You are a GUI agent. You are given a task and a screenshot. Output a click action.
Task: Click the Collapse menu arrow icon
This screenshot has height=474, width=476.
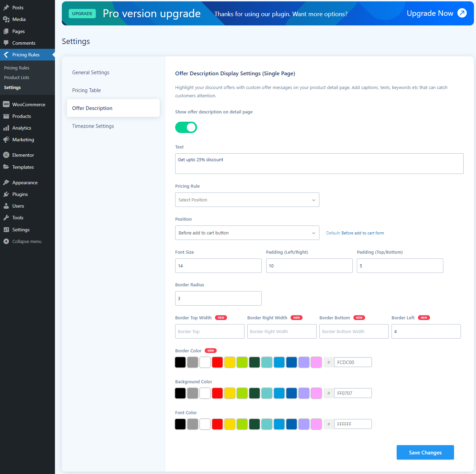[6, 241]
